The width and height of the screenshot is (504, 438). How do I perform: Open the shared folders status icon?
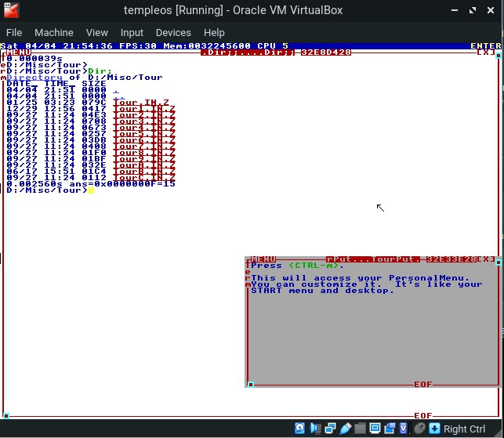click(x=360, y=429)
